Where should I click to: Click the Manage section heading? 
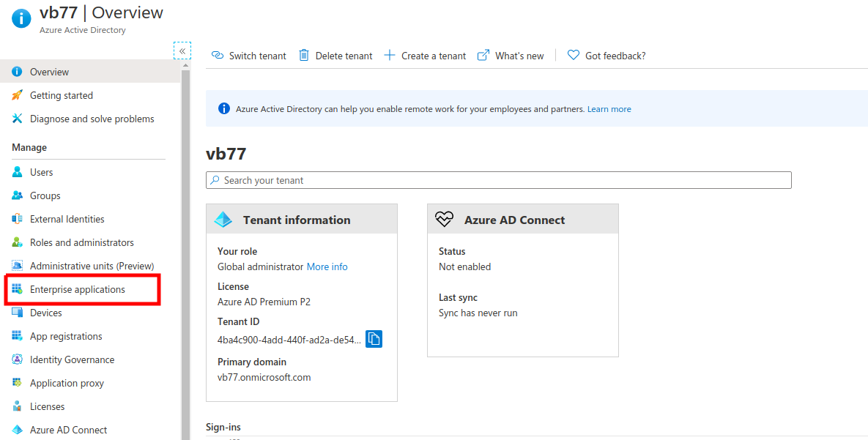tap(29, 147)
